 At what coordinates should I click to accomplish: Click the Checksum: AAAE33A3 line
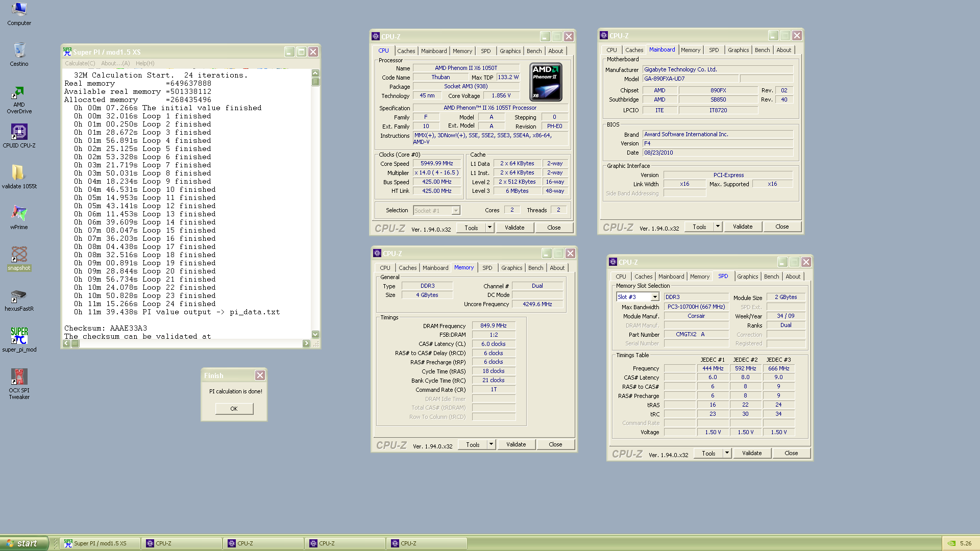click(x=106, y=328)
